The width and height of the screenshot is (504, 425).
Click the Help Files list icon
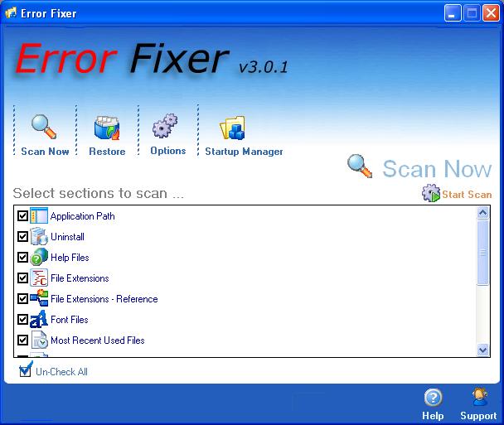coord(39,257)
